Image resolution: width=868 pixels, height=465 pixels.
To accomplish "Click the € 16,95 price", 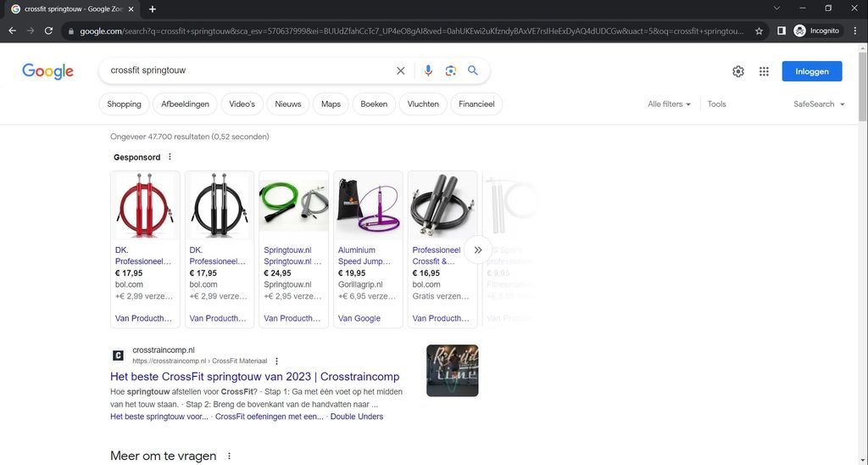I will coord(426,272).
